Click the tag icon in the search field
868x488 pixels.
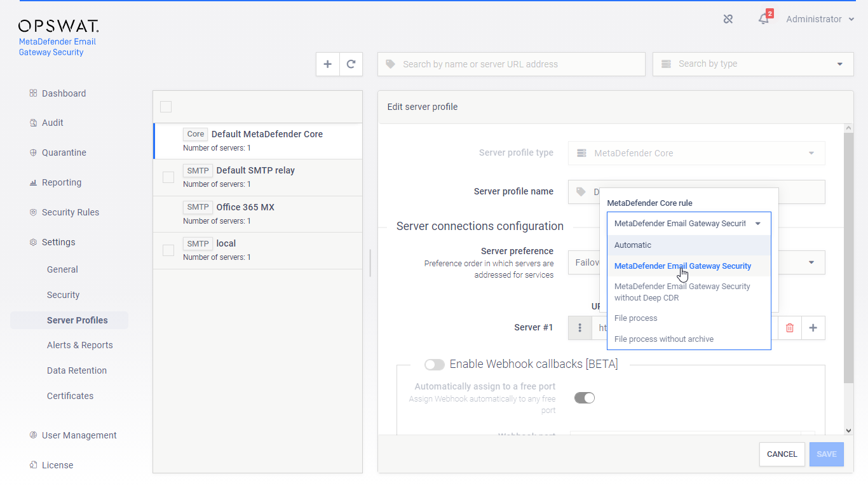tap(390, 64)
